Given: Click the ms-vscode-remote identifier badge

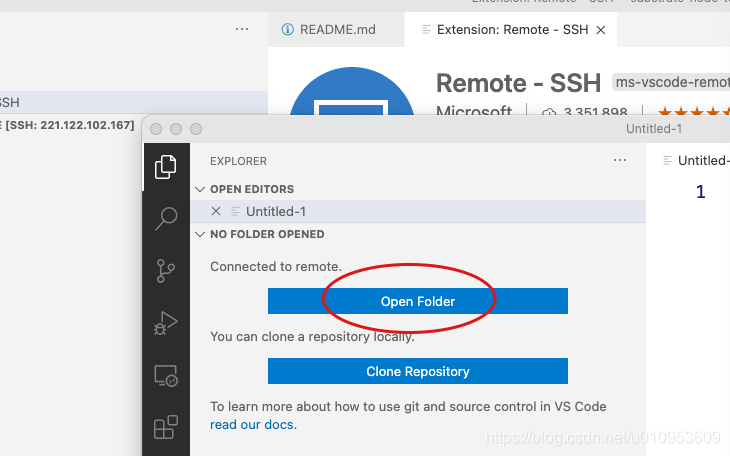Looking at the screenshot, I should pyautogui.click(x=671, y=82).
